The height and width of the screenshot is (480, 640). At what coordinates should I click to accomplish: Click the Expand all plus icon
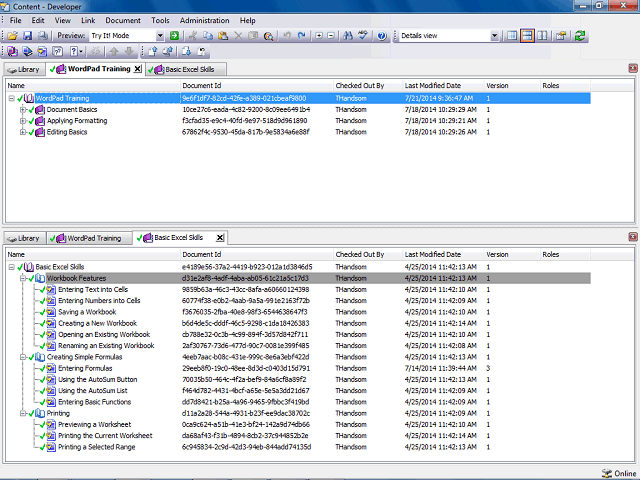(x=319, y=36)
